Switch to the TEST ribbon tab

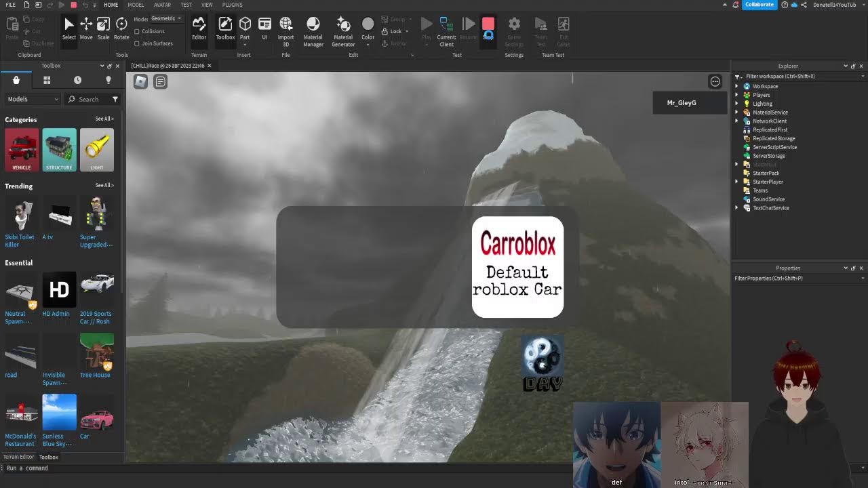coord(186,5)
